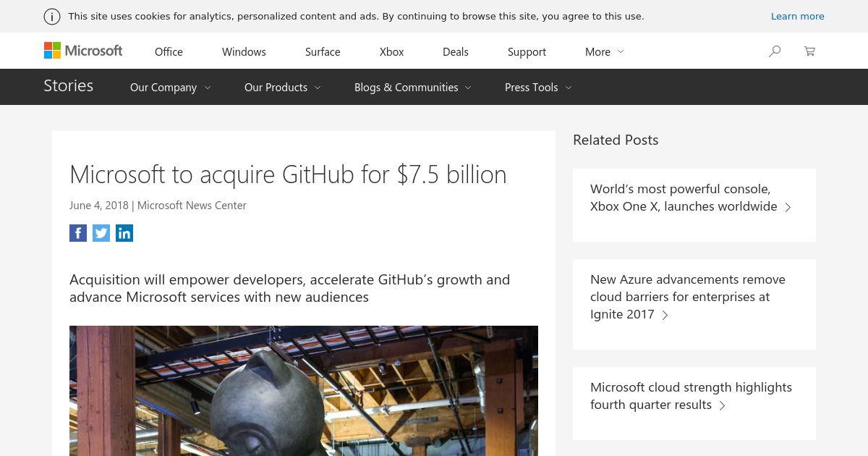Viewport: 868px width, 456px height.
Task: Click the June 4, 2018 date text
Action: point(99,205)
